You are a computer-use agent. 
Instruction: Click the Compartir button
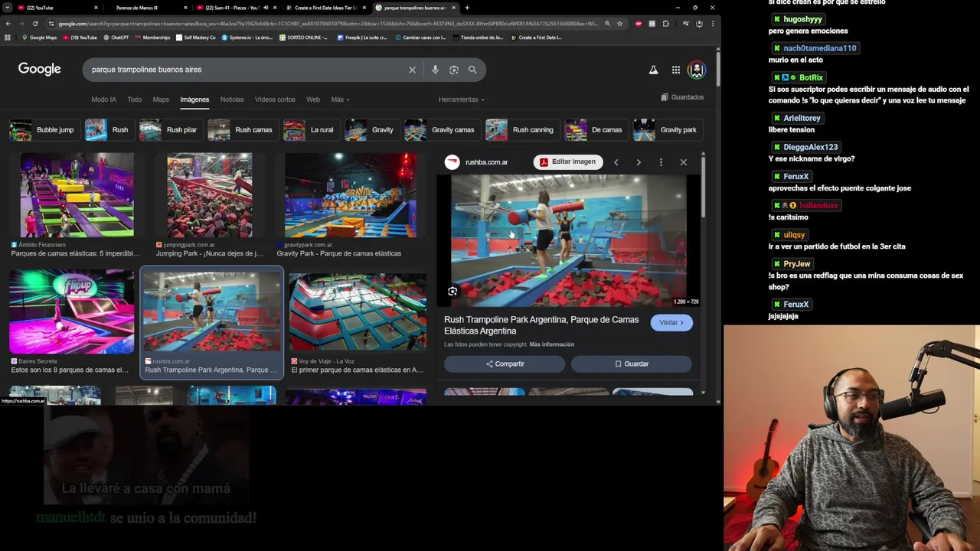505,364
